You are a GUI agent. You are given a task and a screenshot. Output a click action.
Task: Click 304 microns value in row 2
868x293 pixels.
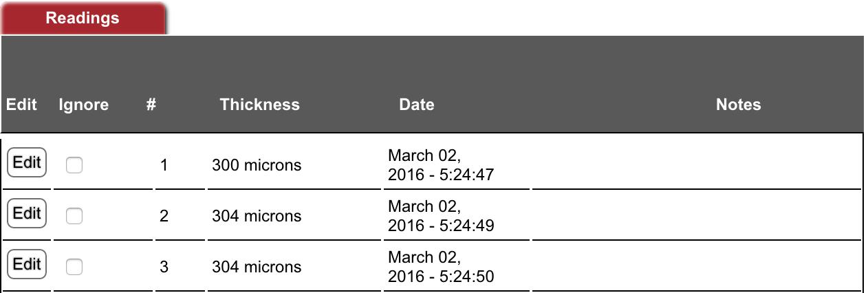coord(257,216)
